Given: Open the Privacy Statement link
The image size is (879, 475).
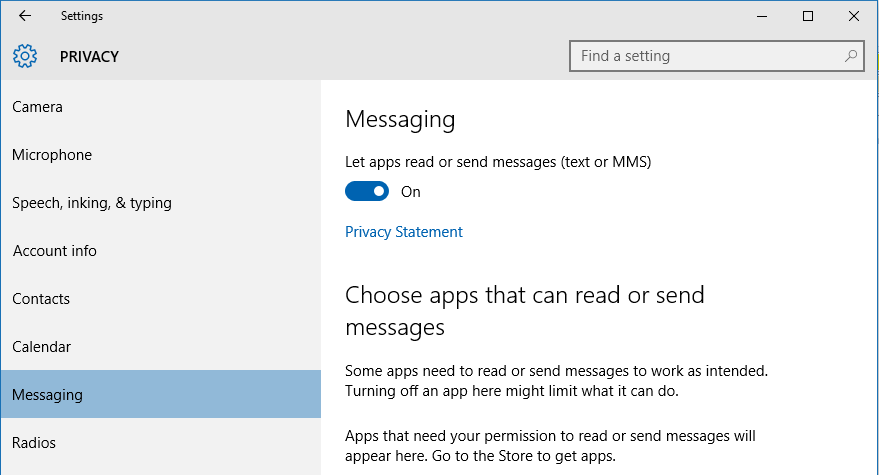Looking at the screenshot, I should point(404,232).
